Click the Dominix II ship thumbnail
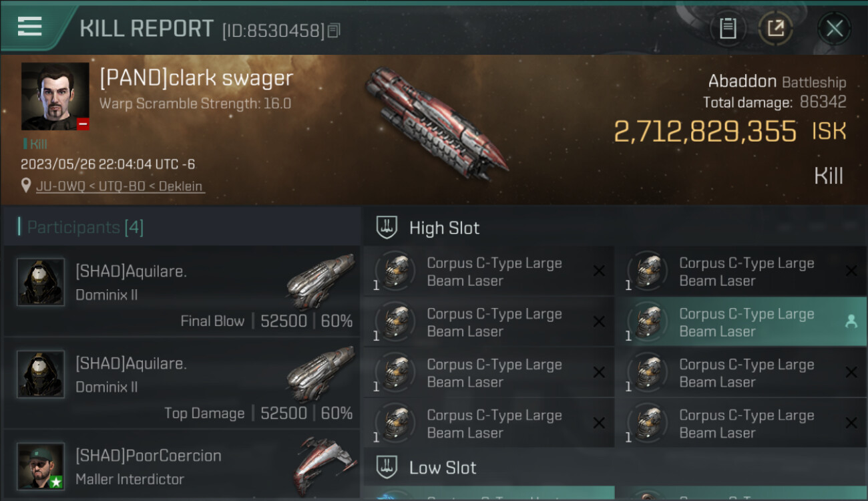The image size is (868, 501). 320,283
